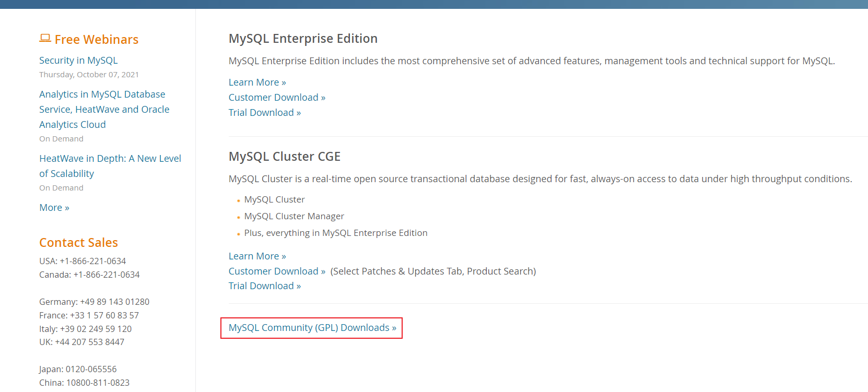
Task: Click the Contact Sales heading
Action: [x=78, y=243]
